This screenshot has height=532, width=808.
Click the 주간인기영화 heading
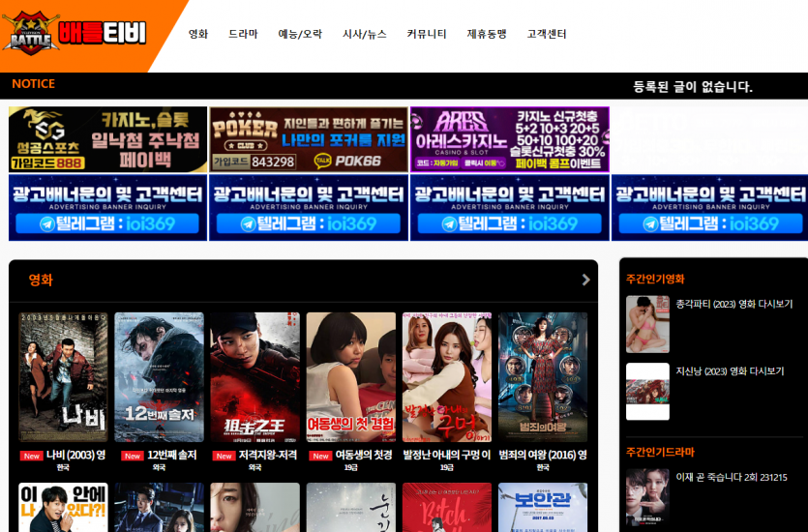(655, 280)
